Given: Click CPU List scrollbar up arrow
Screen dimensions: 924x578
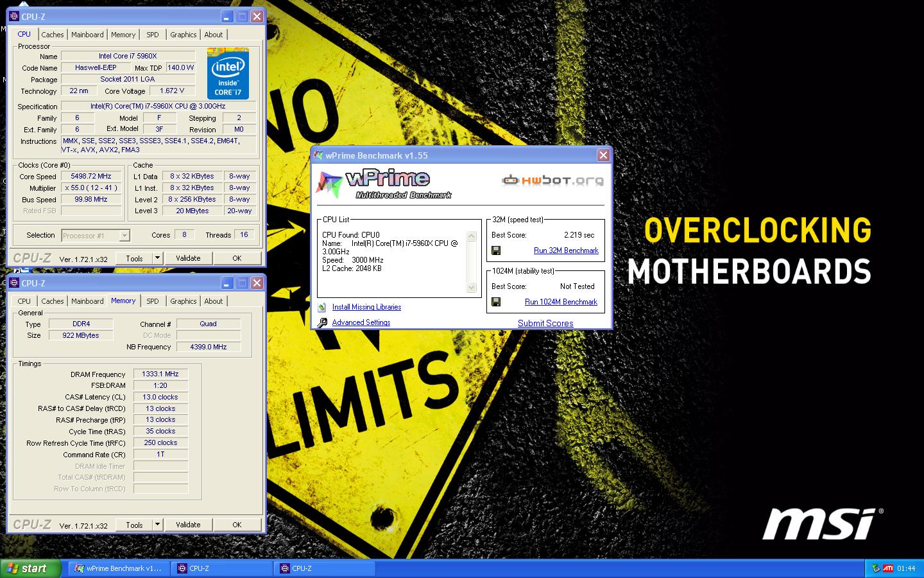Looking at the screenshot, I should (x=472, y=236).
